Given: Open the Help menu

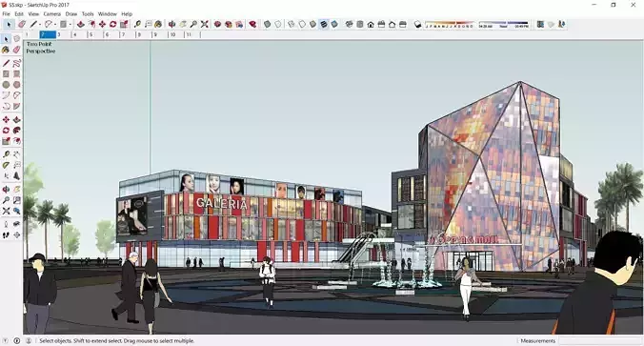Looking at the screenshot, I should coord(127,13).
